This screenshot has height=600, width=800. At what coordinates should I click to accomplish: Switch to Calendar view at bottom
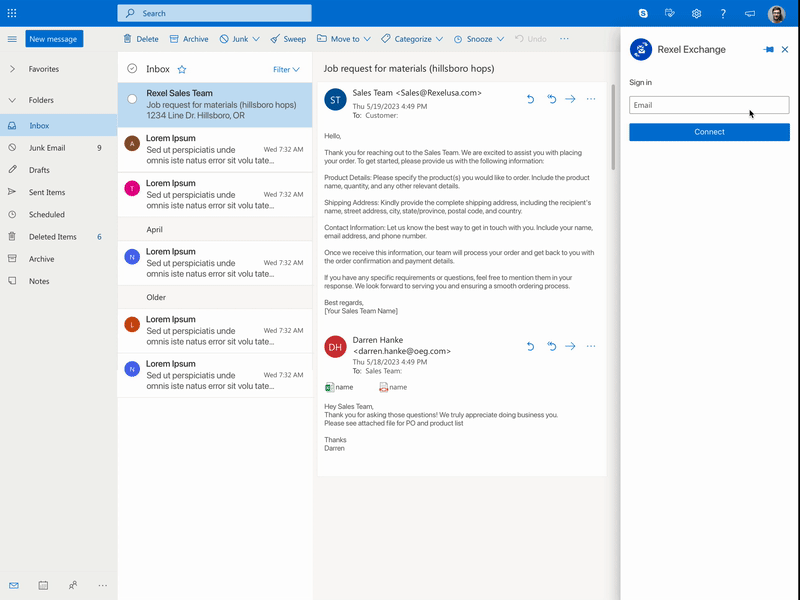point(43,585)
